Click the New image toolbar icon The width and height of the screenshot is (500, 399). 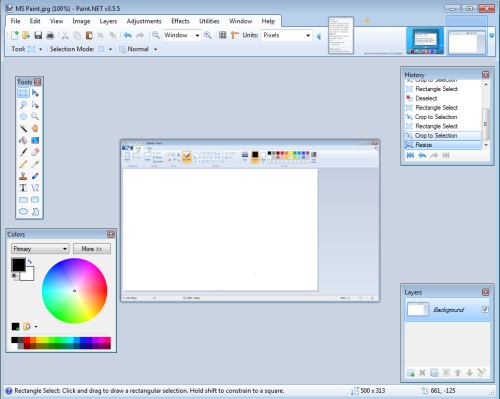[15, 35]
